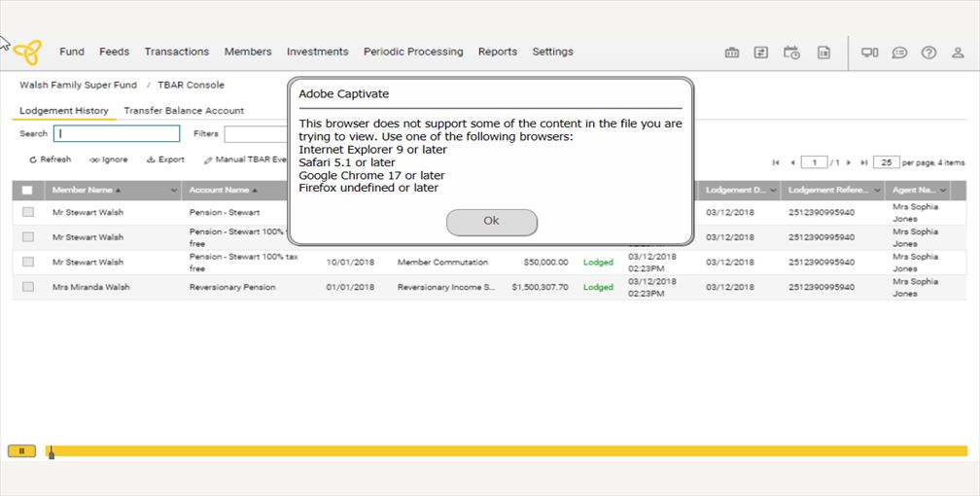Go to previous page of results
Screen dimensions: 980x496
[791, 162]
